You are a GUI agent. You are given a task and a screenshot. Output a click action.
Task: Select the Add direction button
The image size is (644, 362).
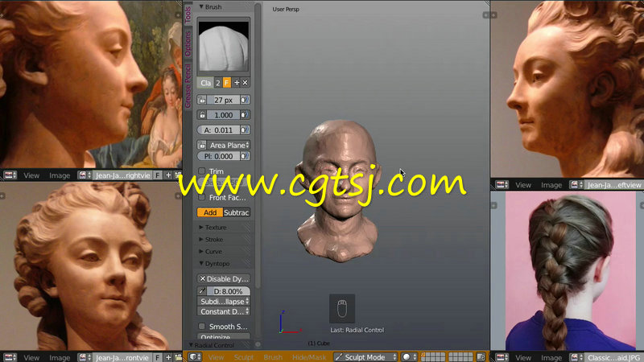[210, 212]
